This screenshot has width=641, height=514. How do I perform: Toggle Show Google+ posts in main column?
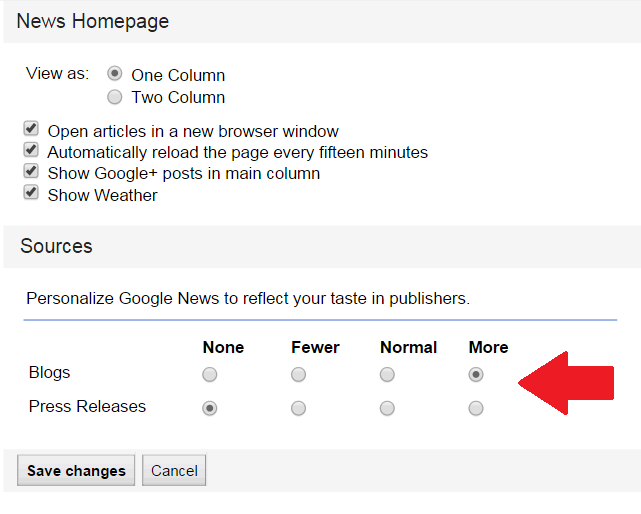(x=31, y=172)
